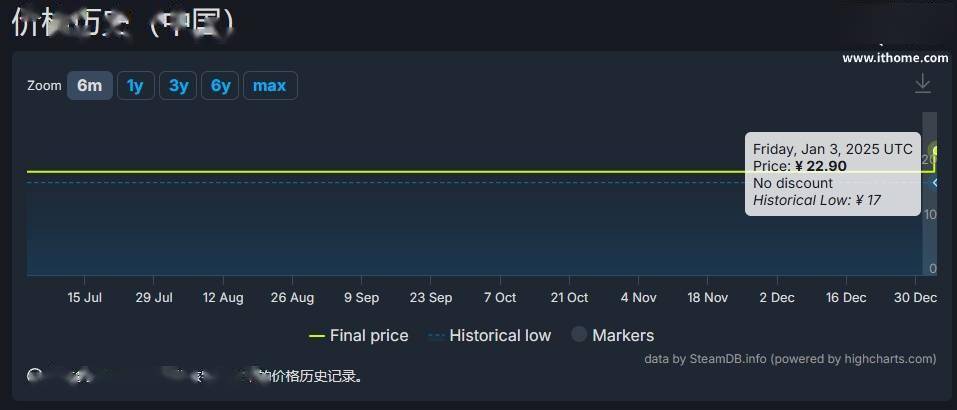The image size is (957, 410).
Task: Click the dashed Historical low legend swatch
Action: [436, 336]
